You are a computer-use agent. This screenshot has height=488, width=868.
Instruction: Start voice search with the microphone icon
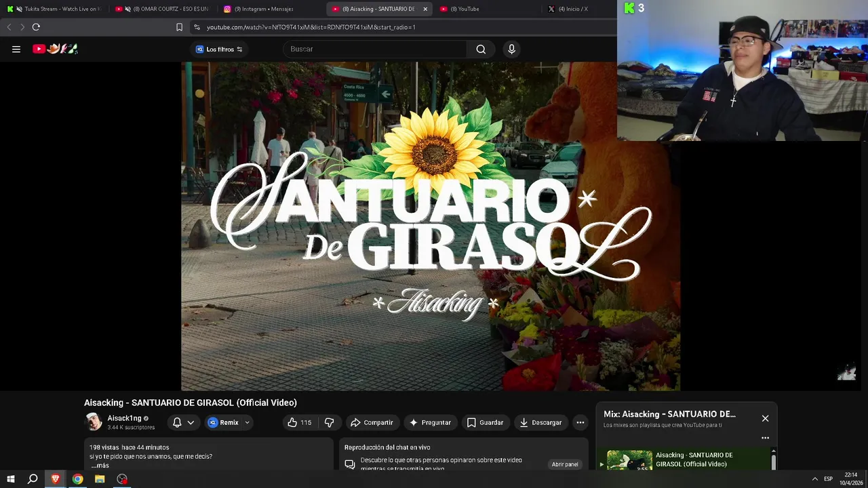click(512, 49)
